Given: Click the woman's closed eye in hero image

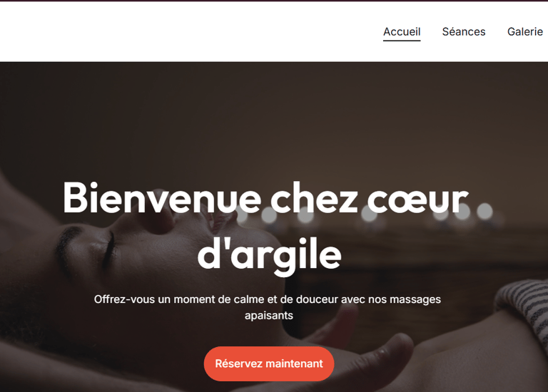Looking at the screenshot, I should (x=110, y=249).
